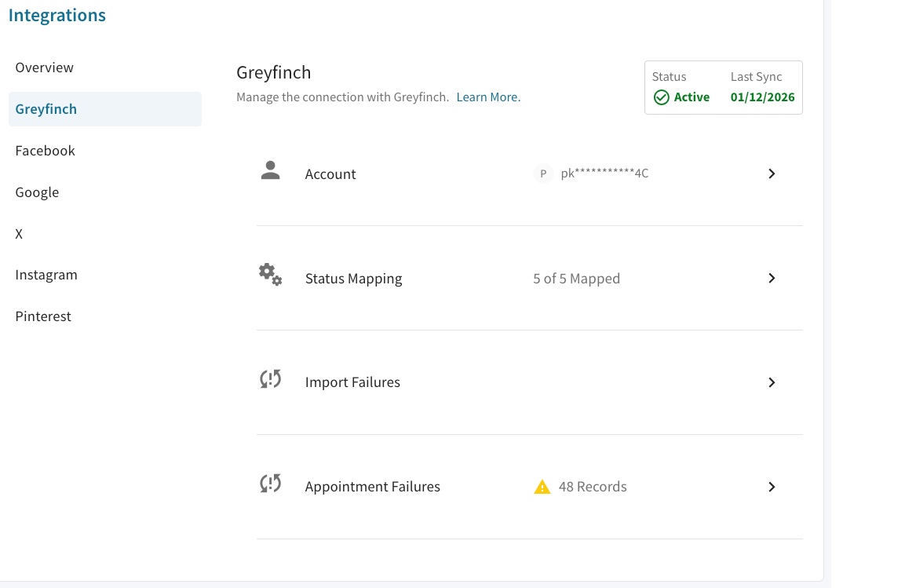Open the Facebook integration

105,150
